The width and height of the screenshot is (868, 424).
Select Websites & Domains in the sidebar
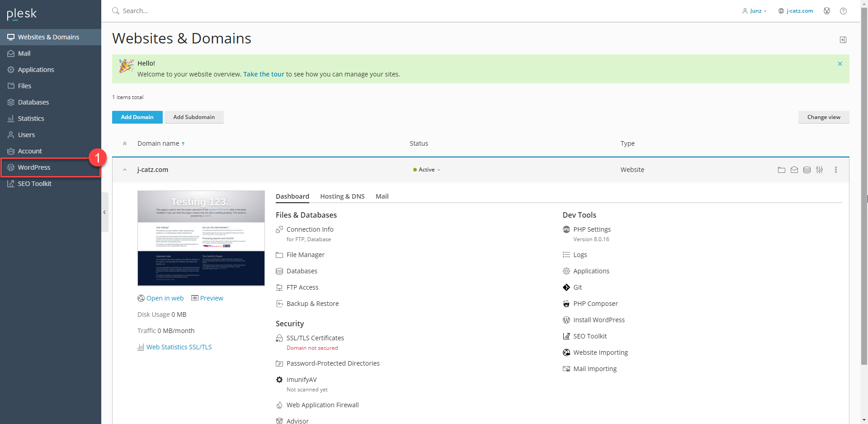pos(51,37)
